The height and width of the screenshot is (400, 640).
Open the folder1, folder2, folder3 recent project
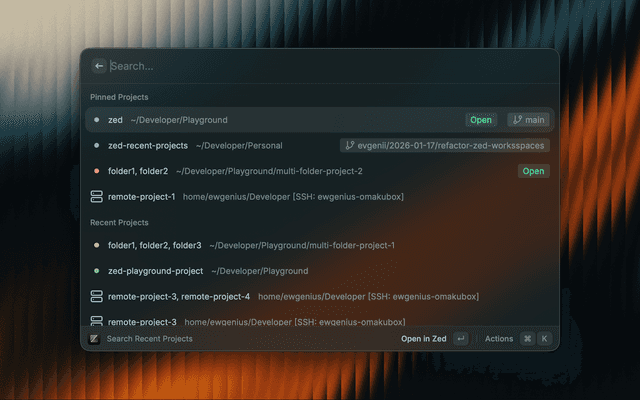coord(154,246)
